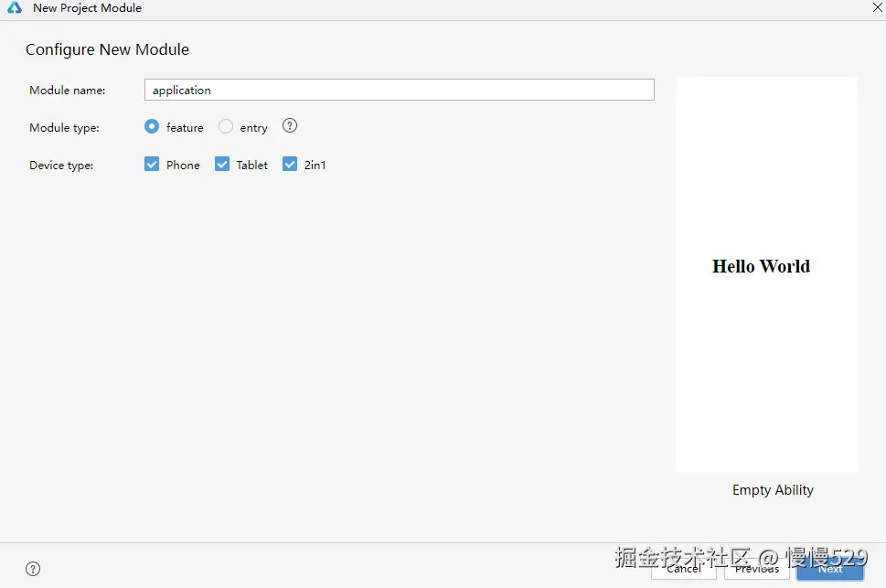
Task: Uncheck the Tablet device type
Action: click(221, 164)
